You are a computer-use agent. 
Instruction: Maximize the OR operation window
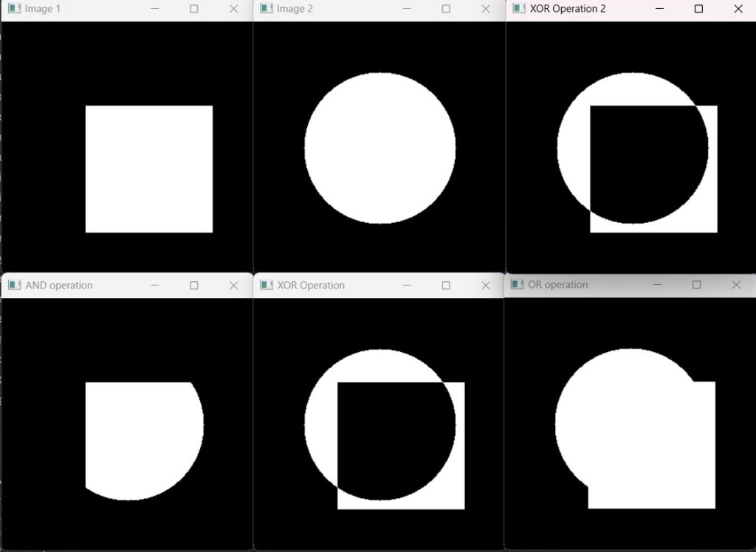tap(697, 284)
